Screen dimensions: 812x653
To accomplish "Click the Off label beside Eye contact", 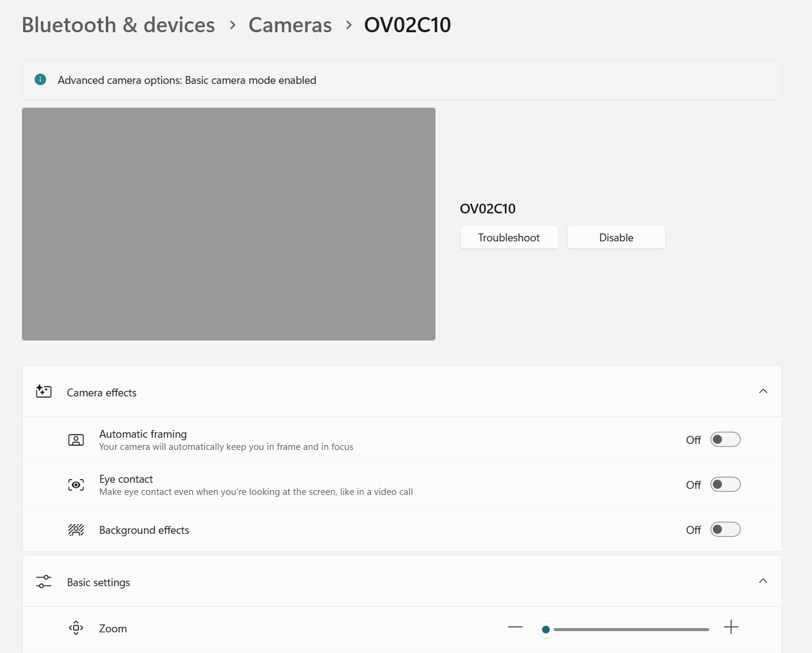I will 693,485.
